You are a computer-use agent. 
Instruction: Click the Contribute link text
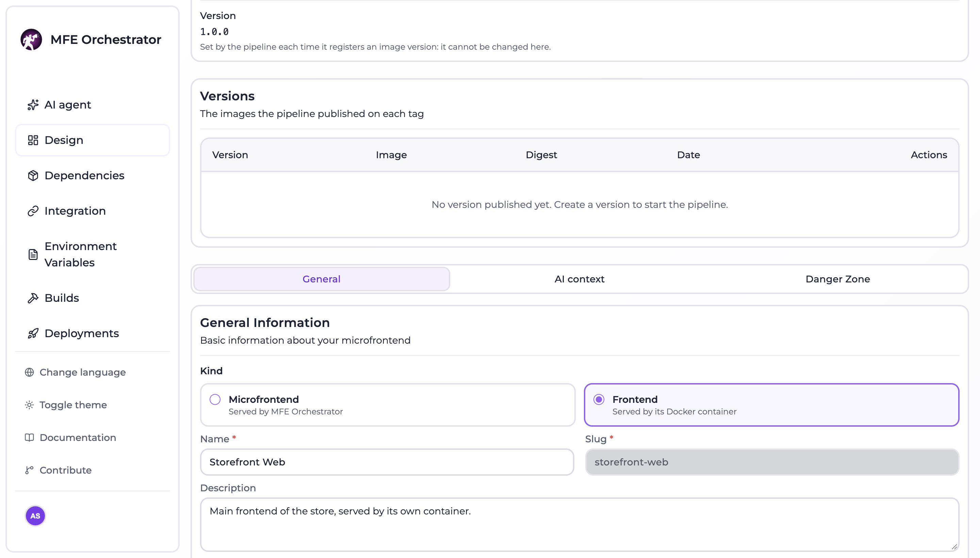(x=66, y=470)
